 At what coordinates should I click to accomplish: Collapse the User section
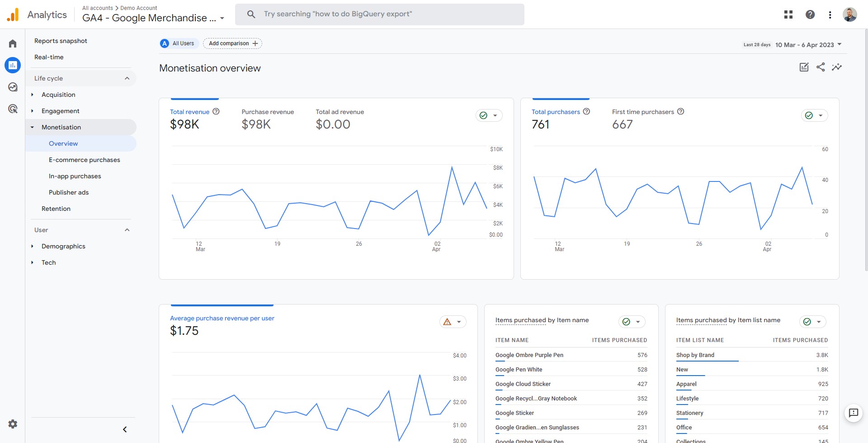(127, 230)
